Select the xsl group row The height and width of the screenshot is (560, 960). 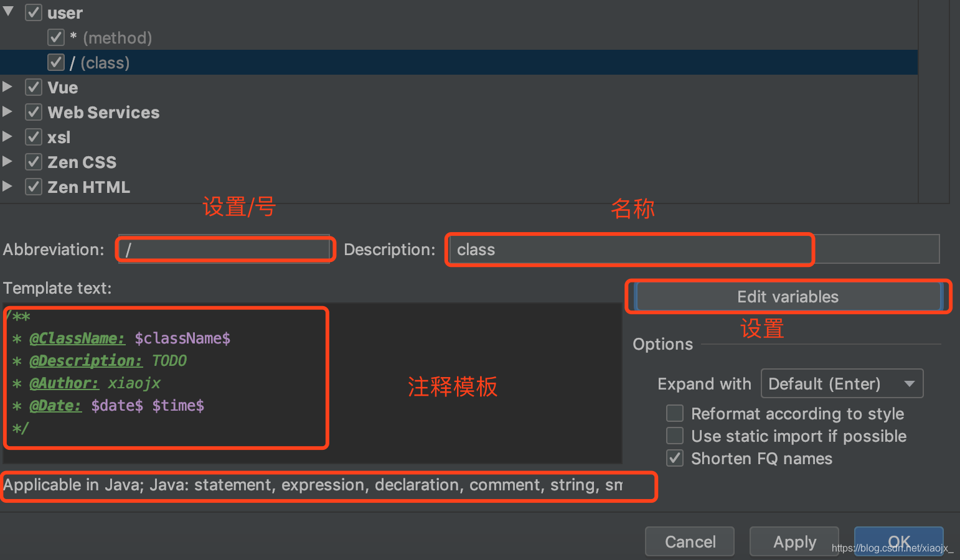point(459,137)
